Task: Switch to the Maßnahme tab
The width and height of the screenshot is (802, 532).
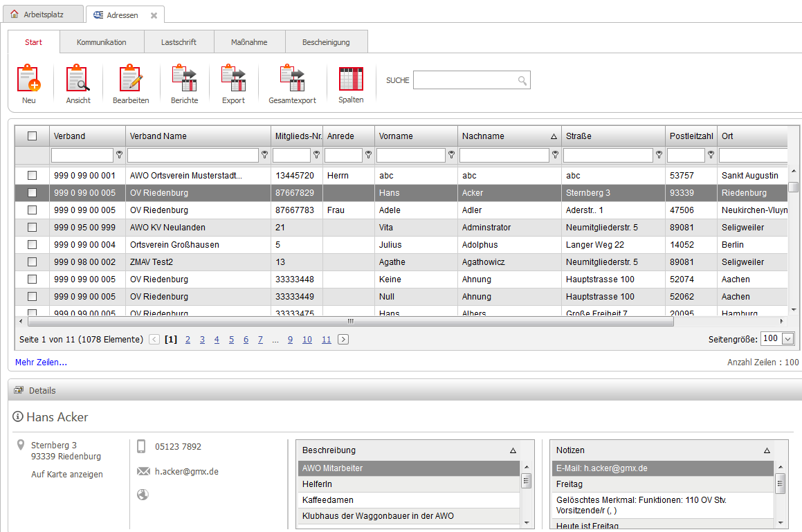Action: point(249,42)
